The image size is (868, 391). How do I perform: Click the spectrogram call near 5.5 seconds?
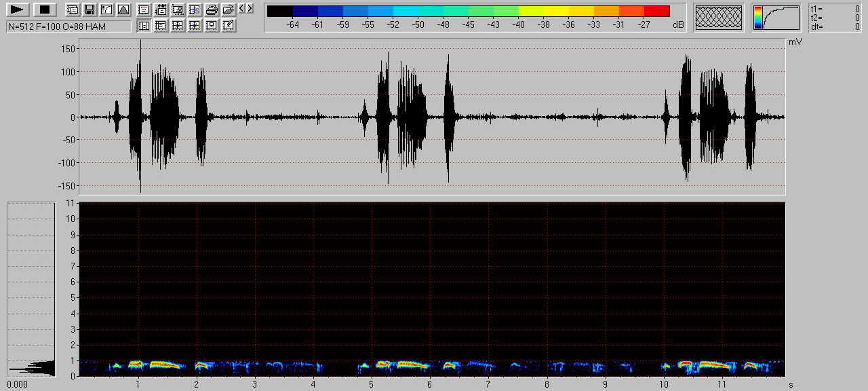410,365
